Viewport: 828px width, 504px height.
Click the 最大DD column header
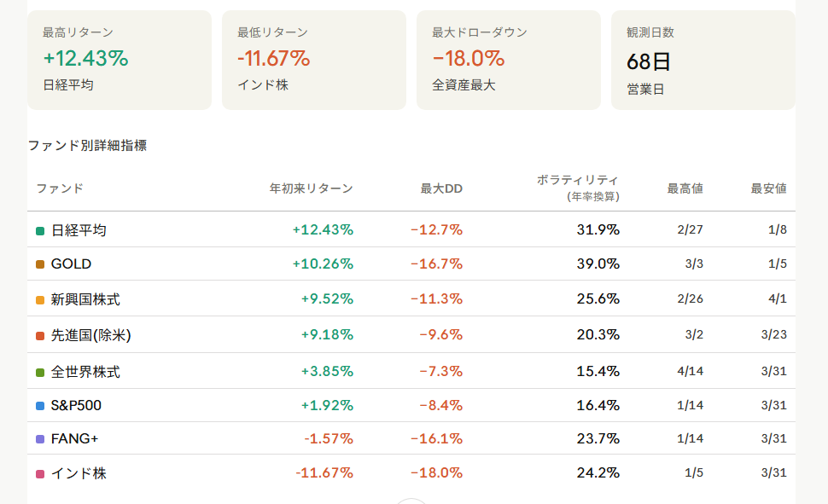[441, 188]
